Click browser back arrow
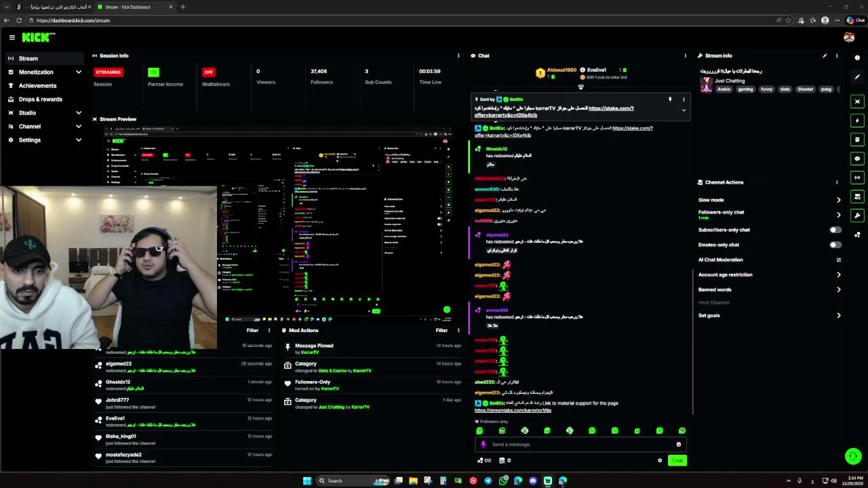868x488 pixels. (x=8, y=20)
